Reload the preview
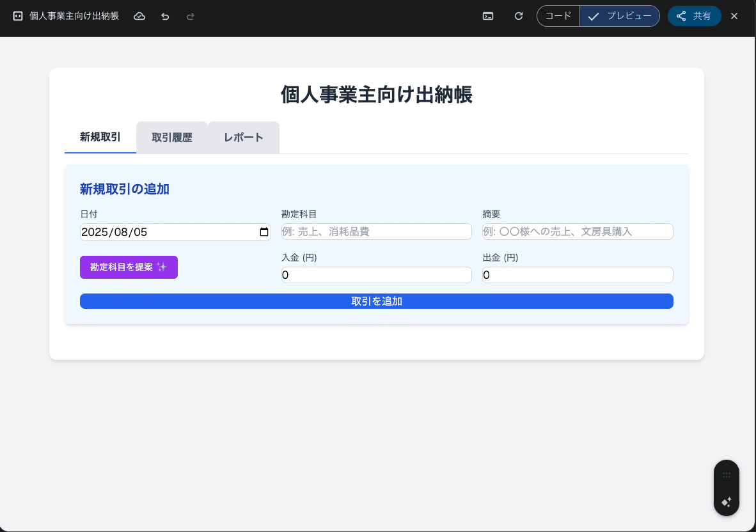Screen dimensions: 756x532 click(x=519, y=16)
